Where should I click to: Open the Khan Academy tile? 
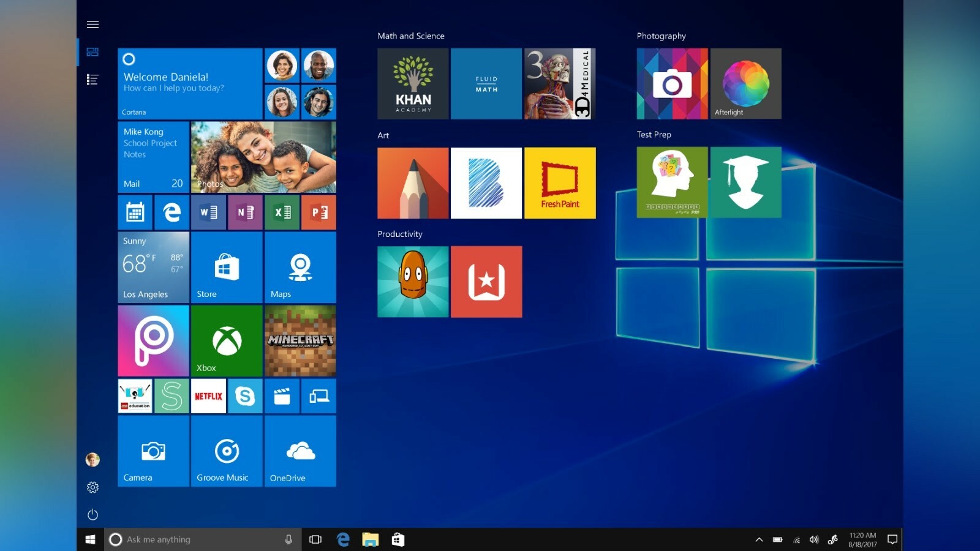click(413, 84)
